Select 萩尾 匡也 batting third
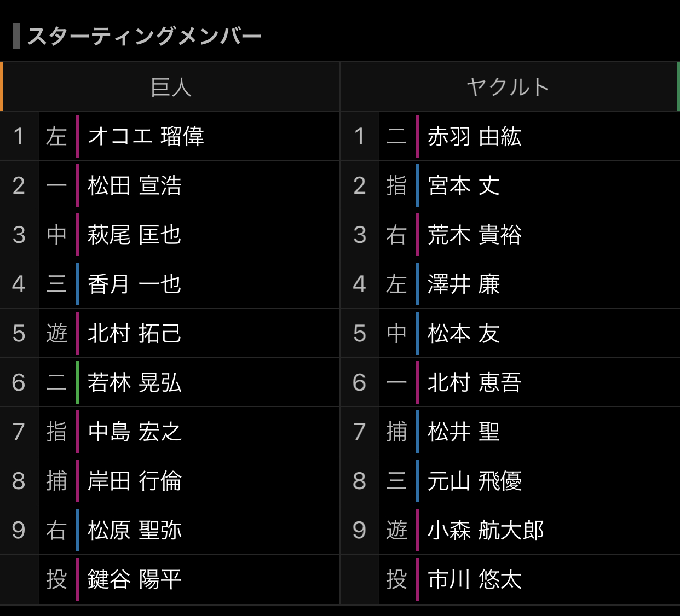 (134, 235)
